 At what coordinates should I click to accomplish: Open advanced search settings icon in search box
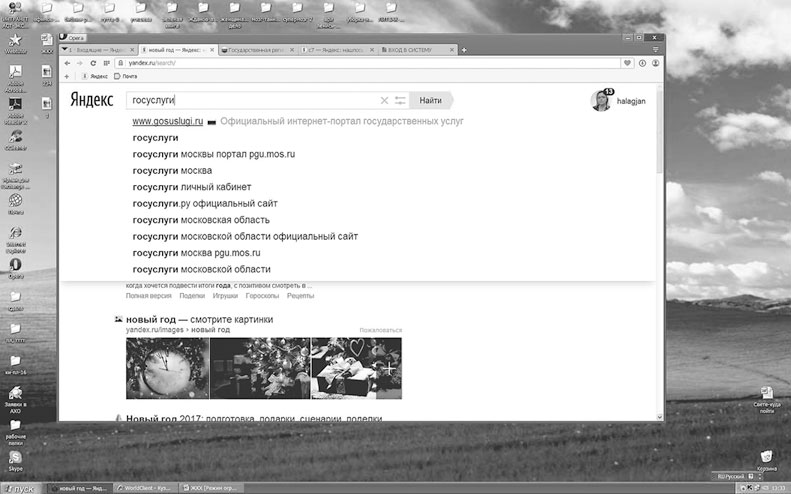(x=400, y=100)
